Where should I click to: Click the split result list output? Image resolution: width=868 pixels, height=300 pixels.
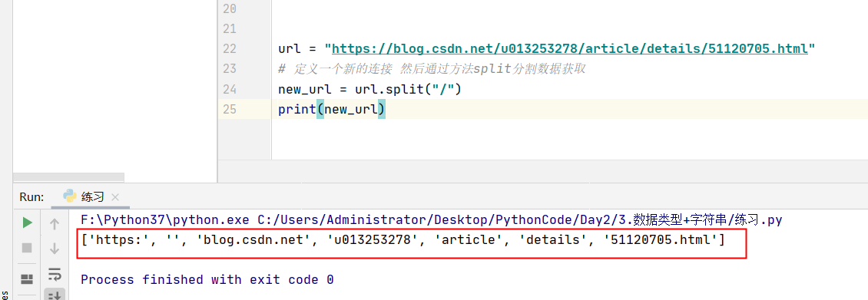tap(403, 240)
